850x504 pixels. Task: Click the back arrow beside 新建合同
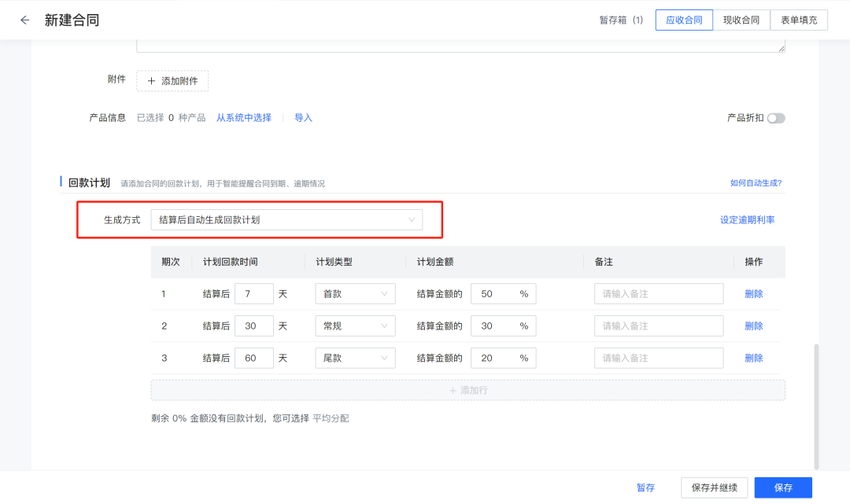coord(24,20)
